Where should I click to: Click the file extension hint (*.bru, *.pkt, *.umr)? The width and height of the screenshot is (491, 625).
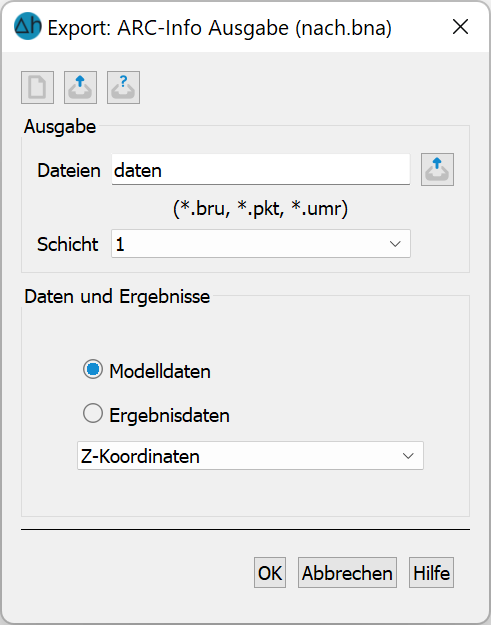point(261,208)
